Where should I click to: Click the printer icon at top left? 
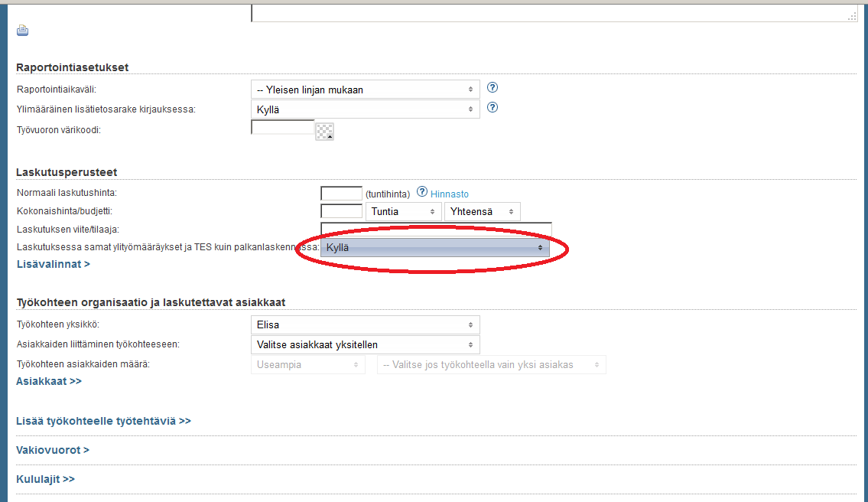click(22, 31)
